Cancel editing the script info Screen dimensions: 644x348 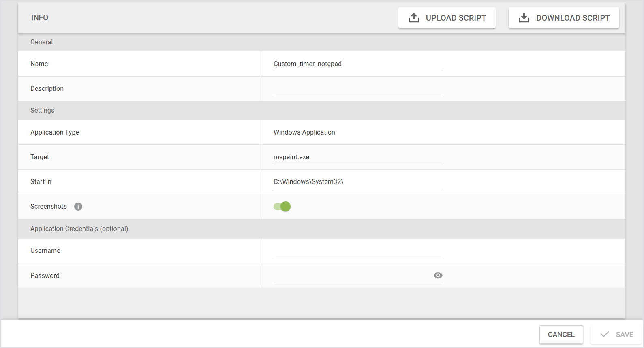(561, 335)
